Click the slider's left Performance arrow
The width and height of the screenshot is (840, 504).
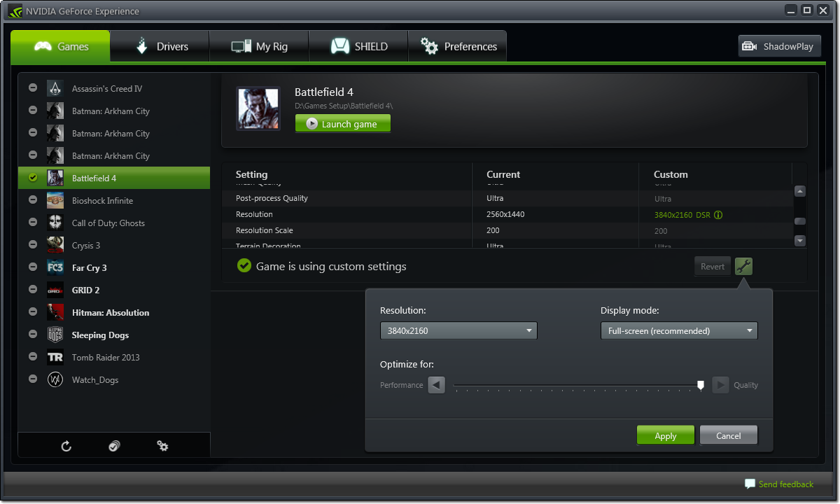[x=437, y=385]
